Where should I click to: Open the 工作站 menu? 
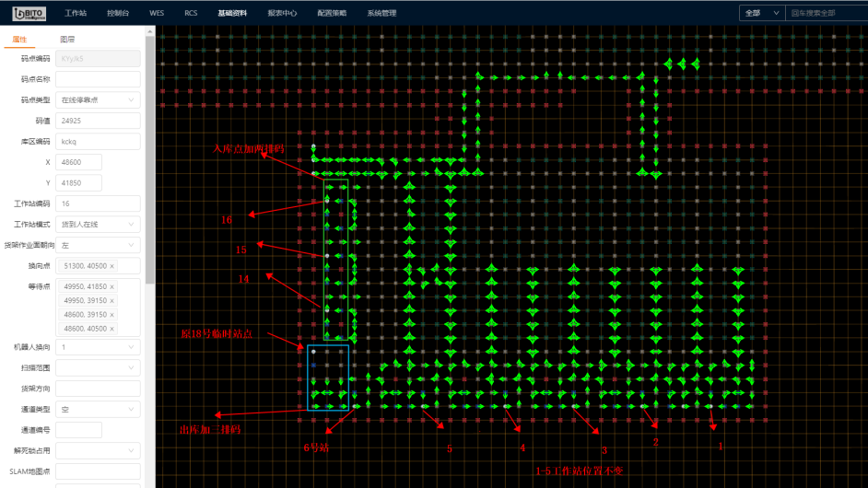pos(76,13)
